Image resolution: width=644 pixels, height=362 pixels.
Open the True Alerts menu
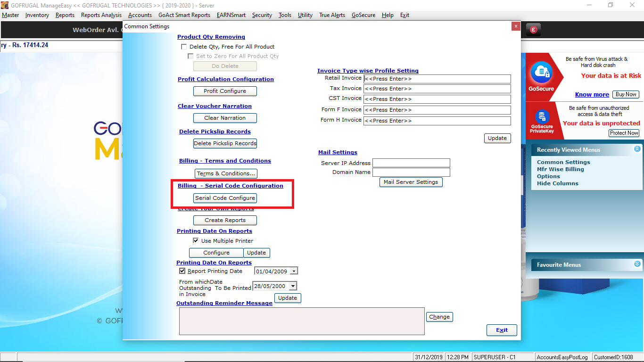[332, 15]
